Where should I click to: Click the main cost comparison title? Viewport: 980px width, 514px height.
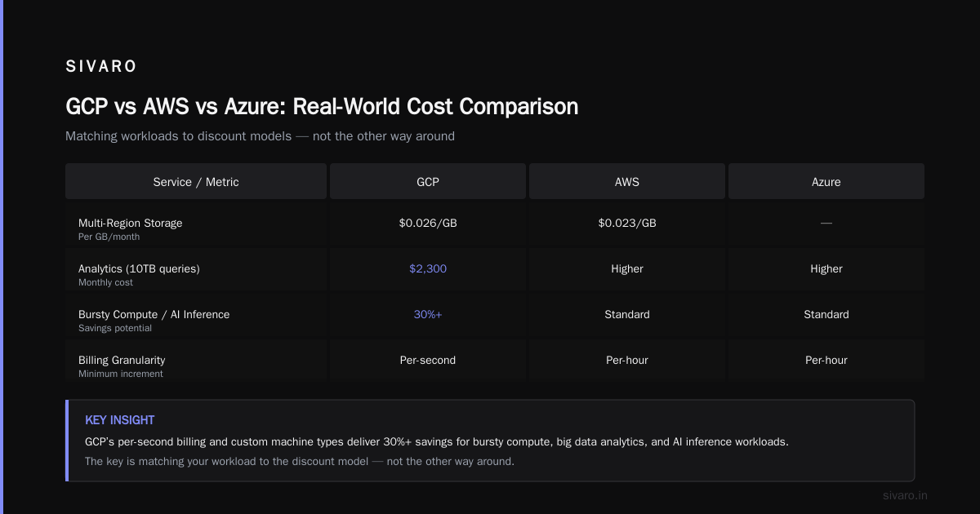(322, 106)
